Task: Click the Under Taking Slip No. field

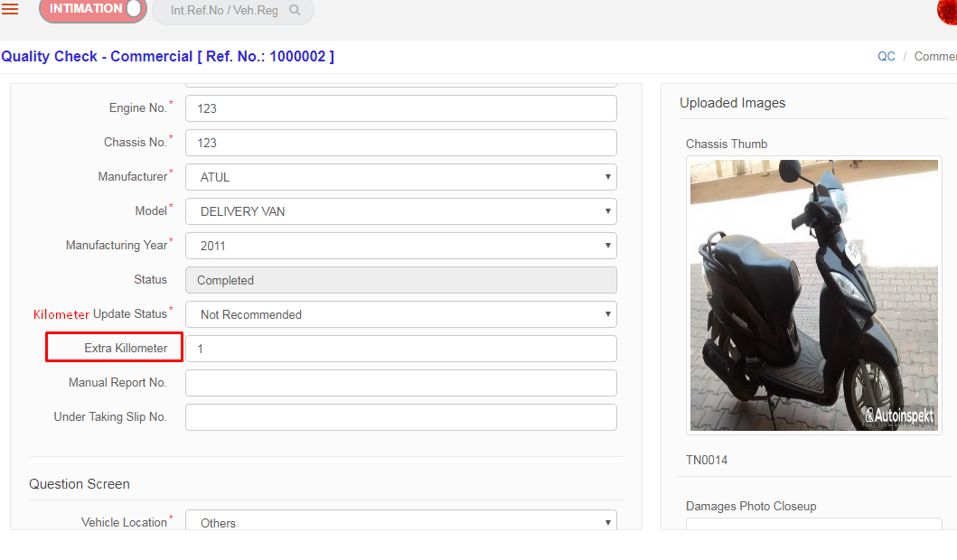Action: [400, 417]
